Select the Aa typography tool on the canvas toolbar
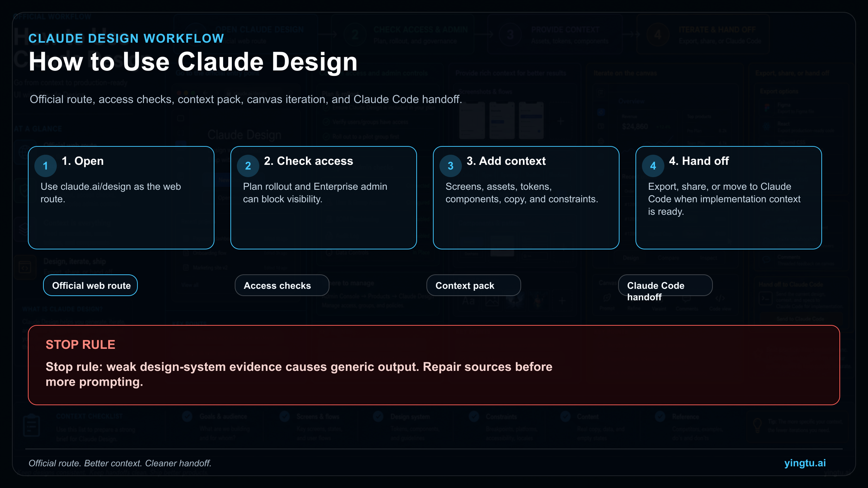The width and height of the screenshot is (868, 488). pyautogui.click(x=469, y=301)
